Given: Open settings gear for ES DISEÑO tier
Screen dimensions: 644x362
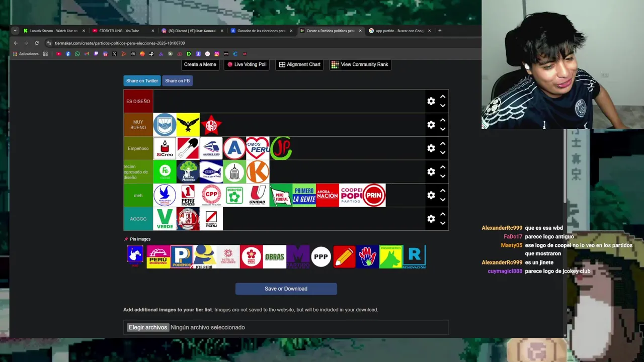Looking at the screenshot, I should click(x=431, y=101).
